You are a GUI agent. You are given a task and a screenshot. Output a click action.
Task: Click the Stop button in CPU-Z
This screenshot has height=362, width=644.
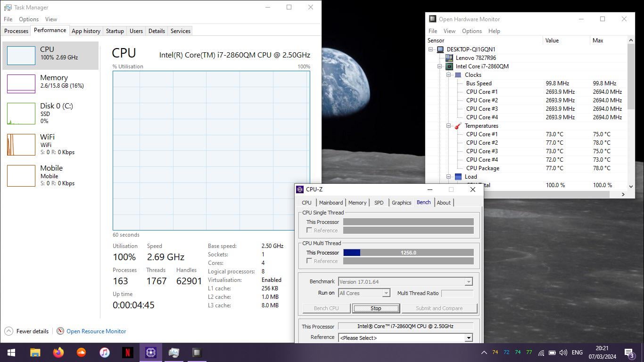[x=376, y=308]
